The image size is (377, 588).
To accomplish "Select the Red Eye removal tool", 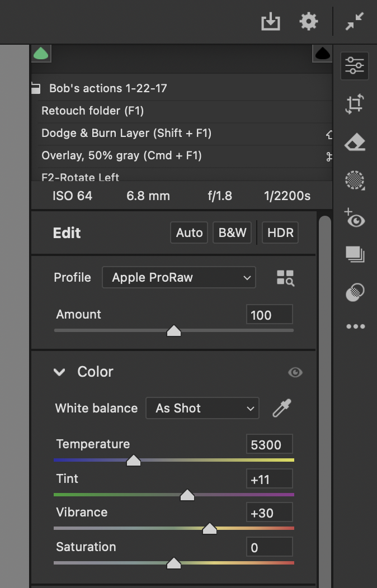I will [355, 218].
